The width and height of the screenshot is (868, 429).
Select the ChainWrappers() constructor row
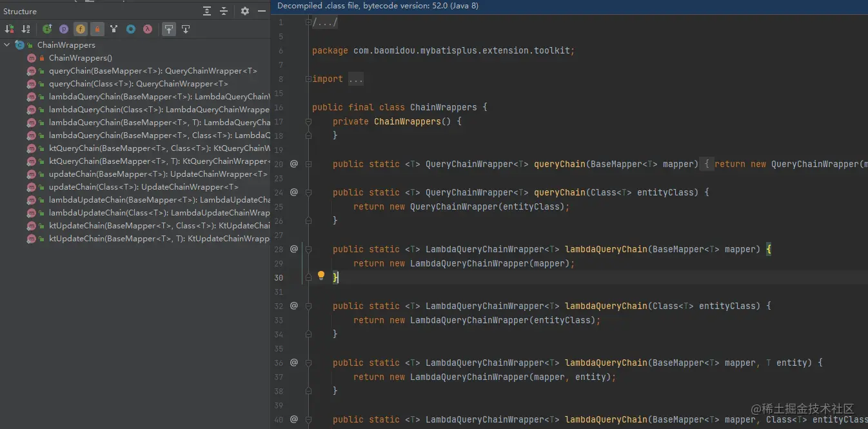(135, 58)
